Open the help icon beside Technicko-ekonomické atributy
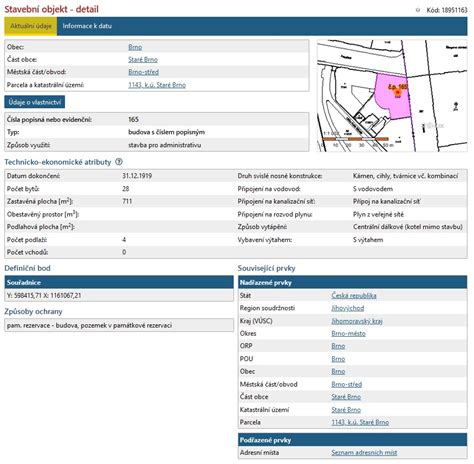 pyautogui.click(x=119, y=162)
